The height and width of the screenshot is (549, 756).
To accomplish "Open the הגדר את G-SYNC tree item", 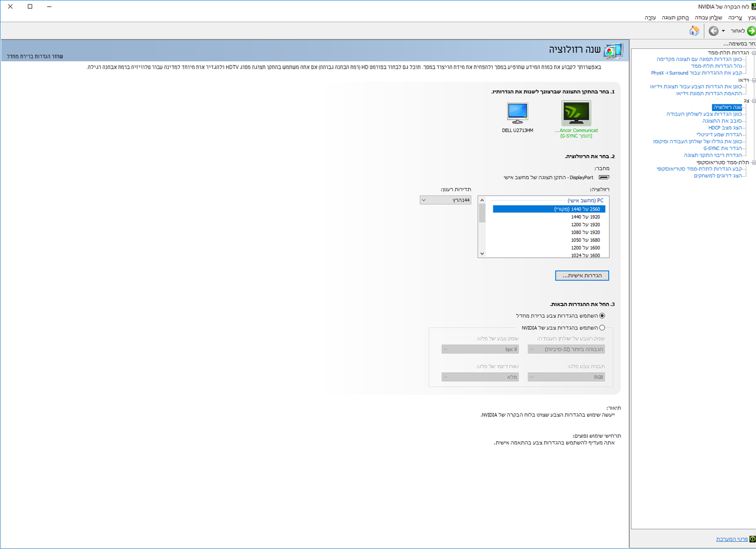I will pos(723,148).
